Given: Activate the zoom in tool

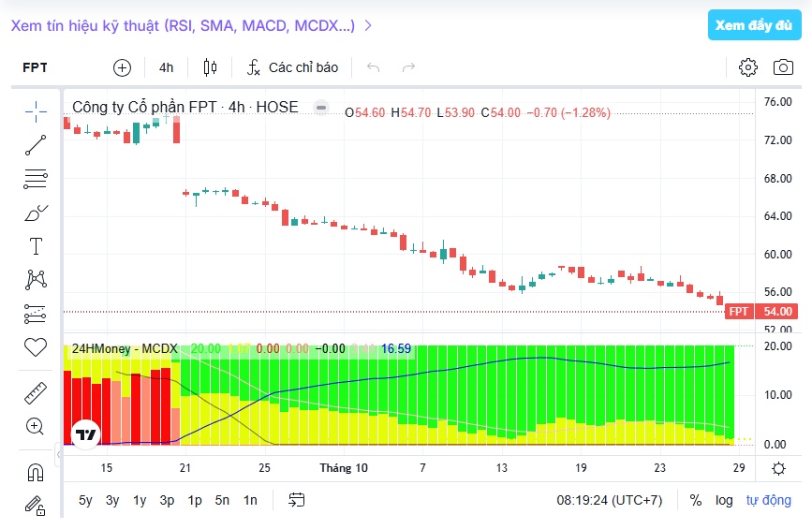Looking at the screenshot, I should [x=36, y=427].
